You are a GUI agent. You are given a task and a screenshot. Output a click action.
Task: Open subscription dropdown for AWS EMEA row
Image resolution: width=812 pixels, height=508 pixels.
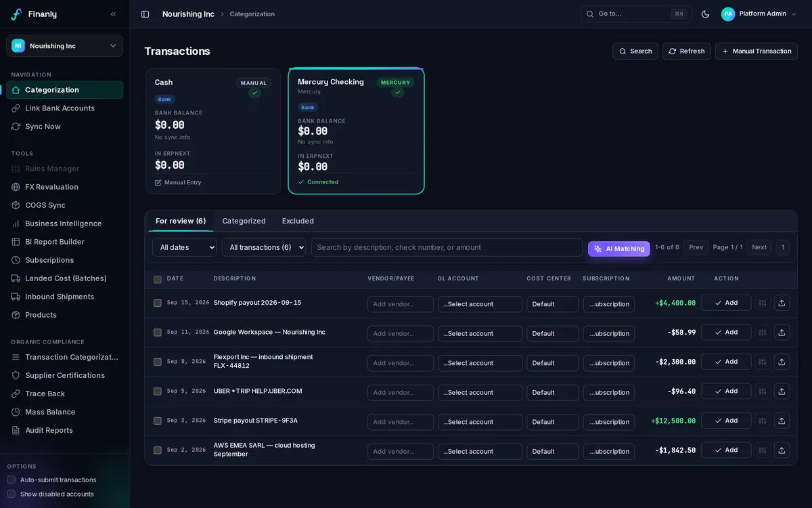609,451
